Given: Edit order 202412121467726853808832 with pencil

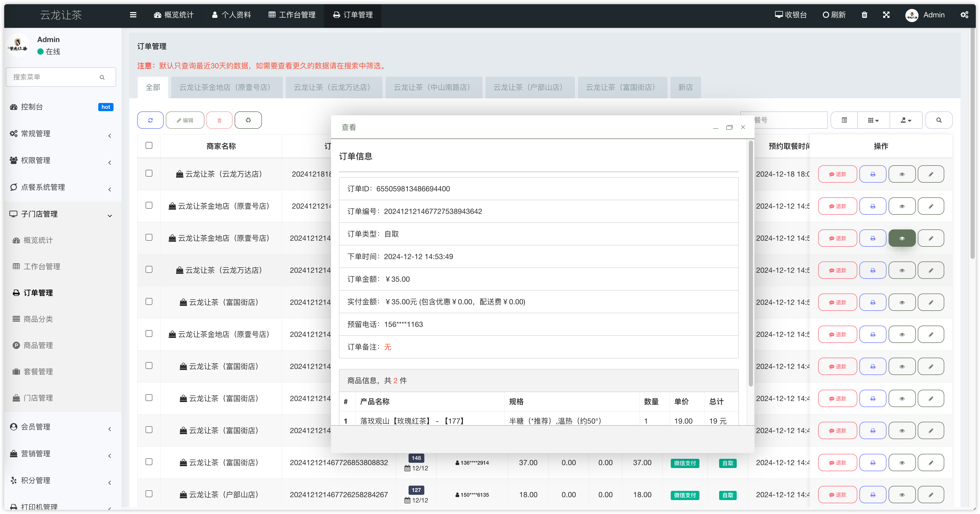Looking at the screenshot, I should [931, 463].
